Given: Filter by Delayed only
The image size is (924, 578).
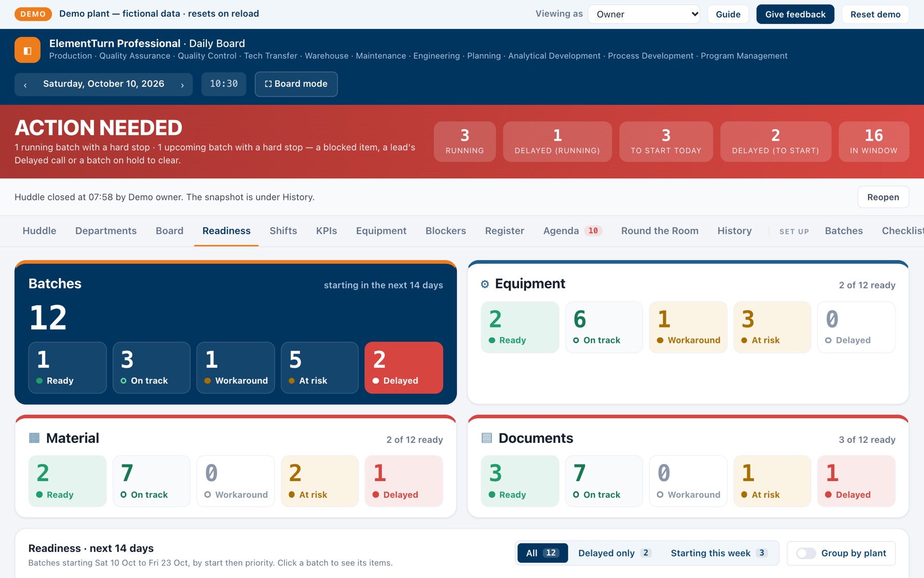Looking at the screenshot, I should pos(614,553).
